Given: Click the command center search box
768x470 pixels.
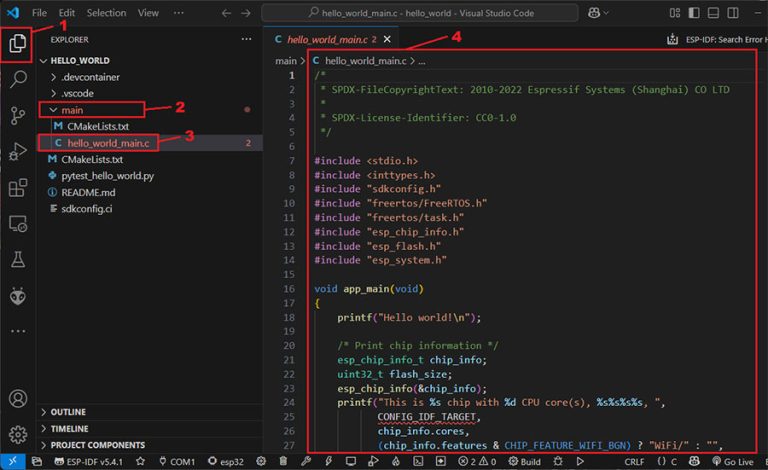Looking at the screenshot, I should [x=420, y=13].
